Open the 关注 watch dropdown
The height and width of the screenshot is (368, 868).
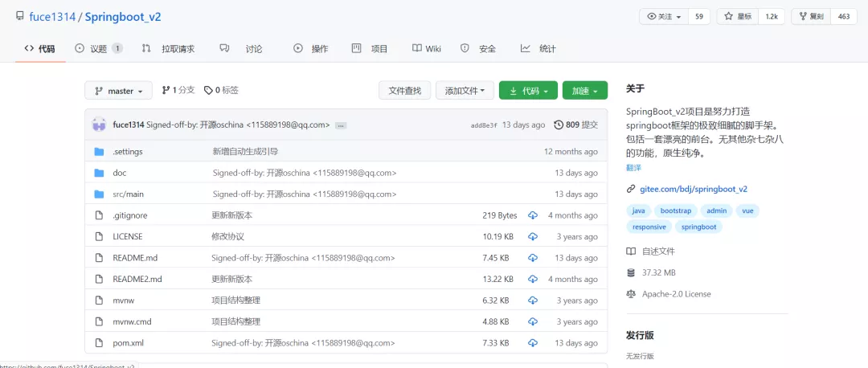point(664,17)
